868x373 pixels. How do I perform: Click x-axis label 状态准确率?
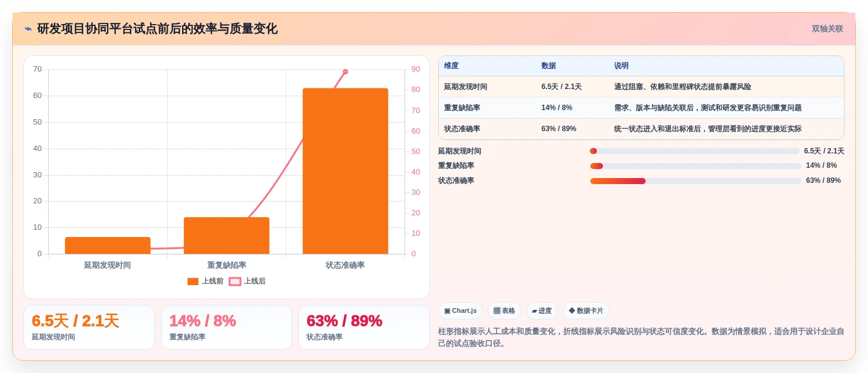[x=346, y=265]
